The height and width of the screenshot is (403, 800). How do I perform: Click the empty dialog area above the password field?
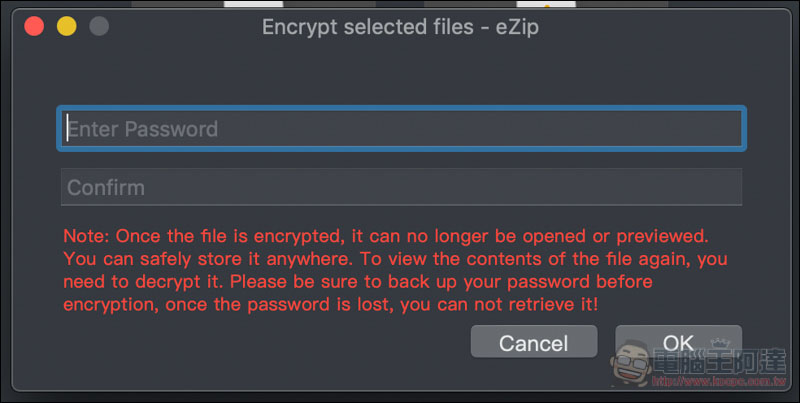(402, 74)
